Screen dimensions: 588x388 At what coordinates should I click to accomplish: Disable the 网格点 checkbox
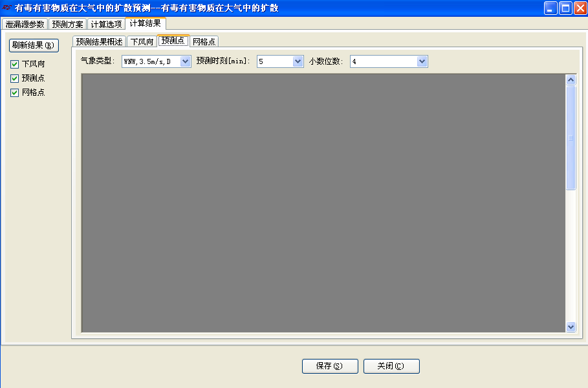[x=15, y=92]
